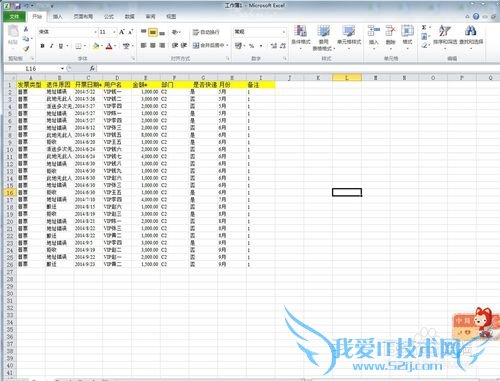Open the Name Box L16 dropdown arrow
500x381 pixels.
(x=62, y=69)
